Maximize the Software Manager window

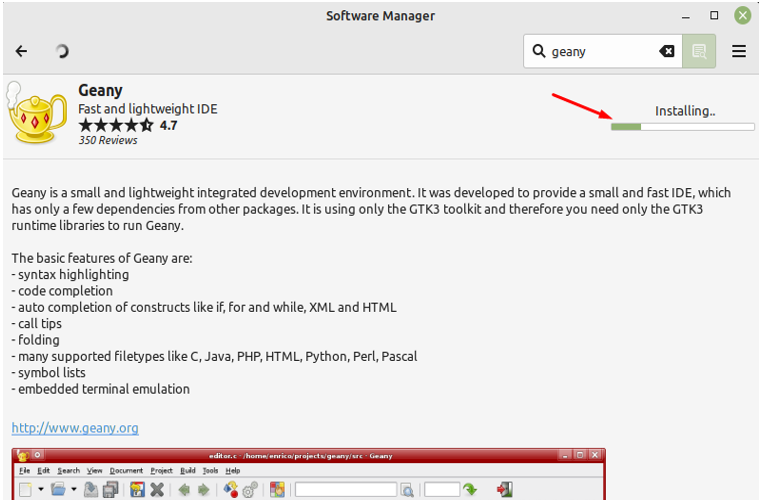pos(714,16)
